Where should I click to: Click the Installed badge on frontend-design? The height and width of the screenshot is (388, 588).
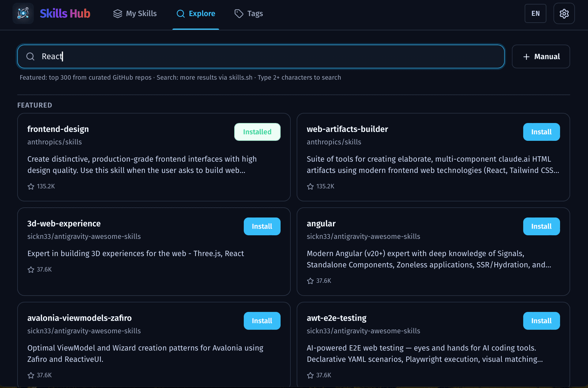(257, 132)
